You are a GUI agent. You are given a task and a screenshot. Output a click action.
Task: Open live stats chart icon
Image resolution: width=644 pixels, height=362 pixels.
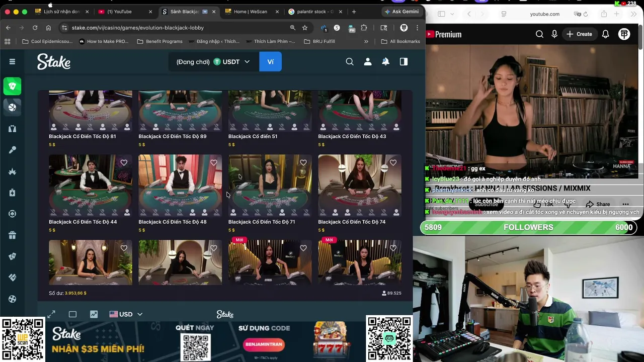pyautogui.click(x=94, y=314)
